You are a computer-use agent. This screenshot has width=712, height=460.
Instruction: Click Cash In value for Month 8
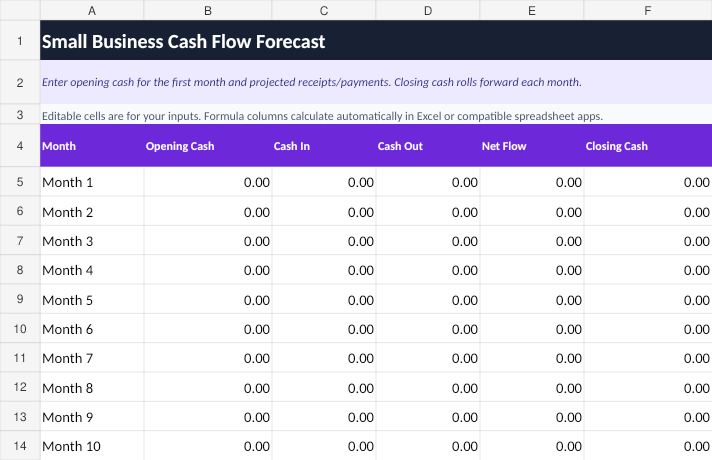324,387
